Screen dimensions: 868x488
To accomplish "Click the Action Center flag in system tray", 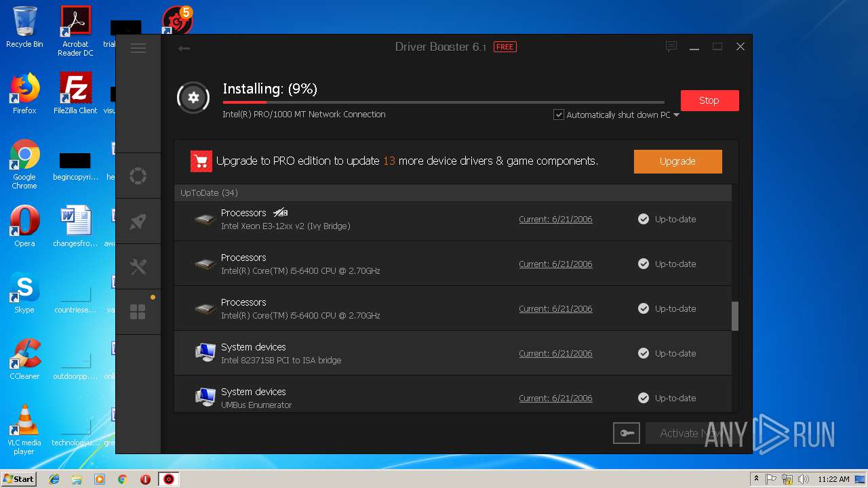I will 771,479.
